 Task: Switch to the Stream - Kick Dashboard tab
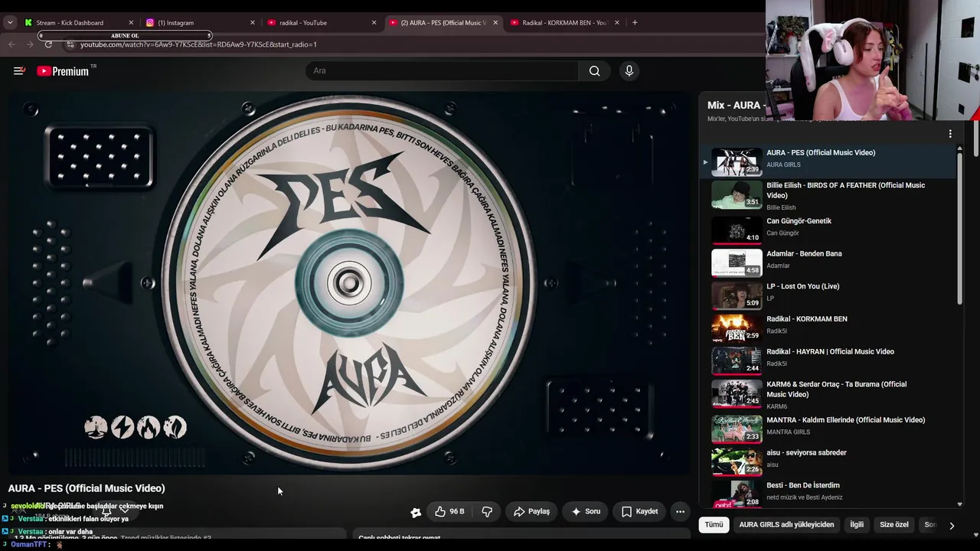tap(70, 23)
